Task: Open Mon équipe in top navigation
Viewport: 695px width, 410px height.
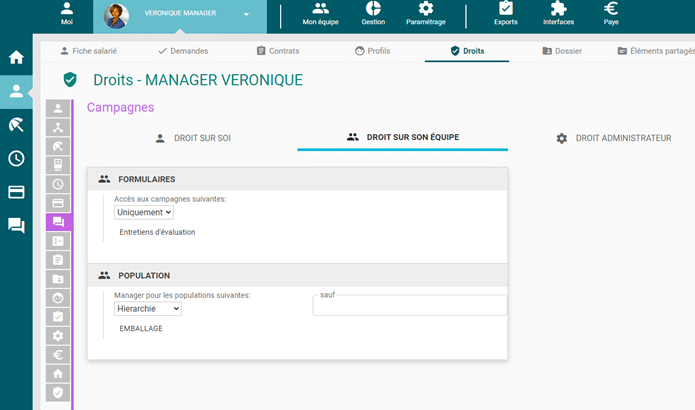Action: click(x=320, y=14)
